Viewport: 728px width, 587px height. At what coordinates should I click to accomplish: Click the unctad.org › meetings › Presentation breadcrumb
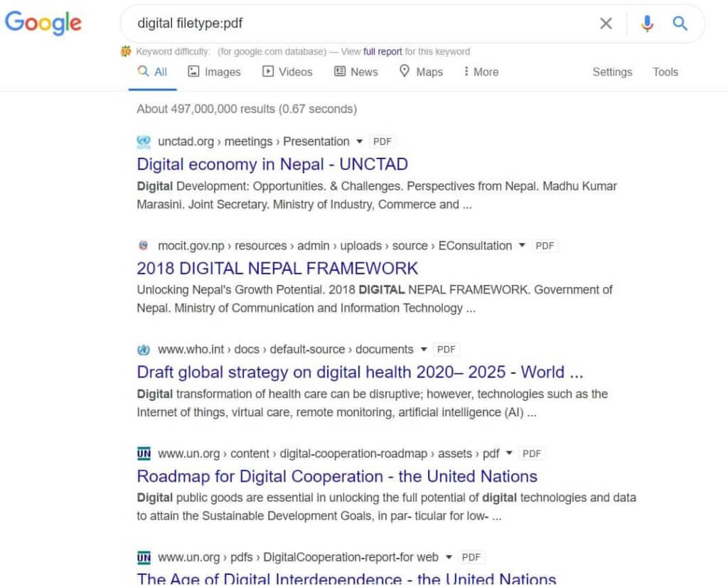(x=254, y=141)
